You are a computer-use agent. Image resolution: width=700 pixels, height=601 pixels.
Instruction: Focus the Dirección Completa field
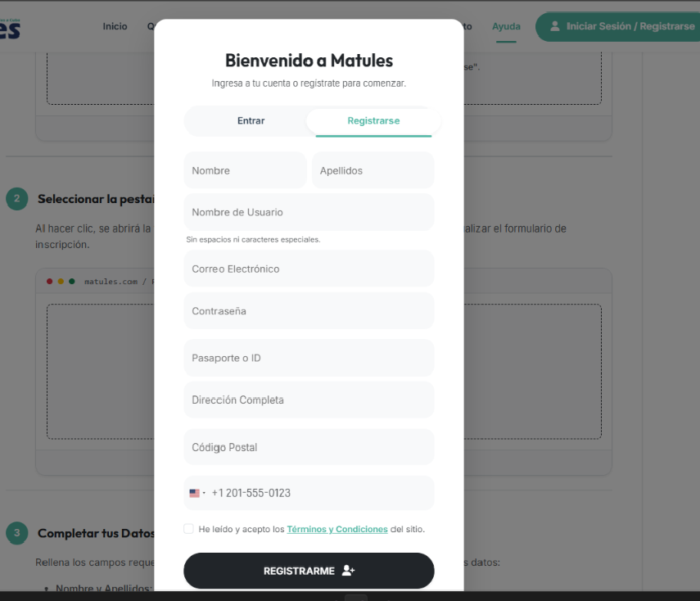[309, 400]
